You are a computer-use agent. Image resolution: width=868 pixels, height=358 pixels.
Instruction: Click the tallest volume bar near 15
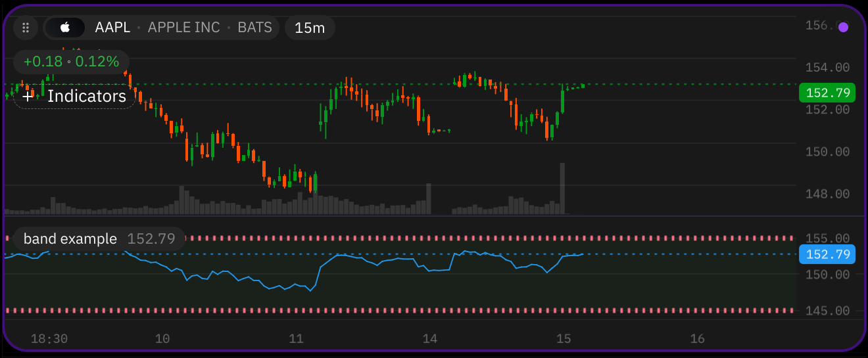(562, 189)
